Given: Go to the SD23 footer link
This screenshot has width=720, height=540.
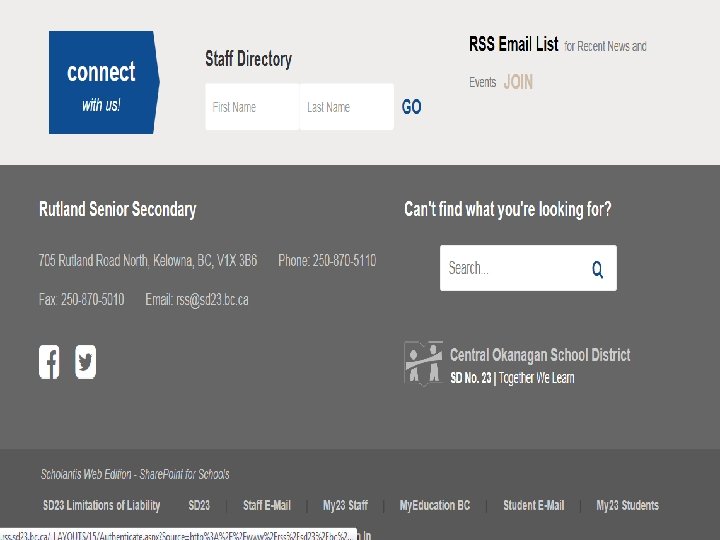Looking at the screenshot, I should click(x=199, y=505).
